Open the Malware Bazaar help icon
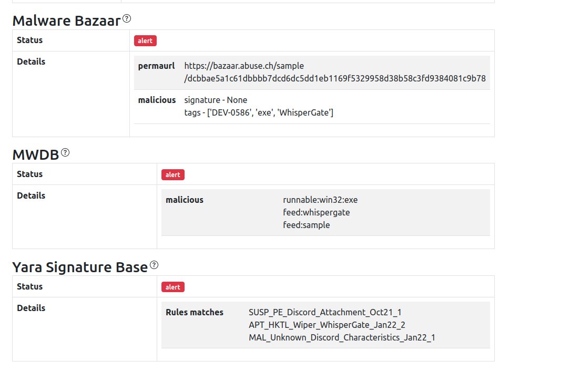Image resolution: width=570 pixels, height=392 pixels. 127,18
